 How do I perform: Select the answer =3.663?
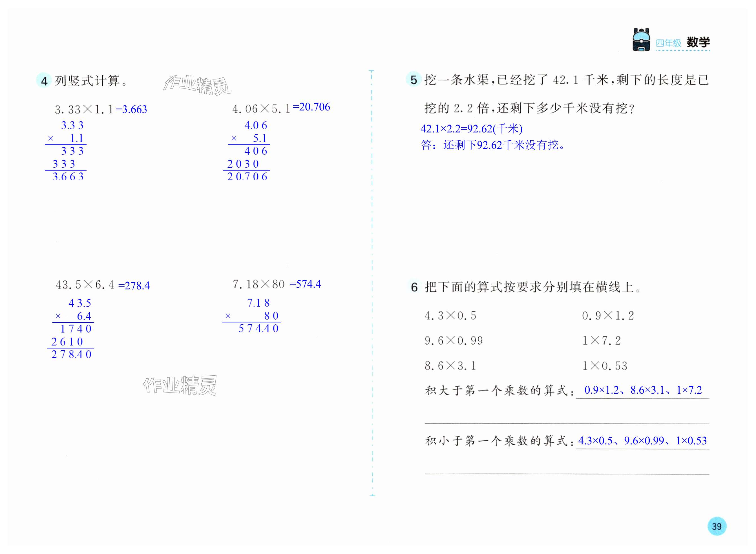(131, 109)
